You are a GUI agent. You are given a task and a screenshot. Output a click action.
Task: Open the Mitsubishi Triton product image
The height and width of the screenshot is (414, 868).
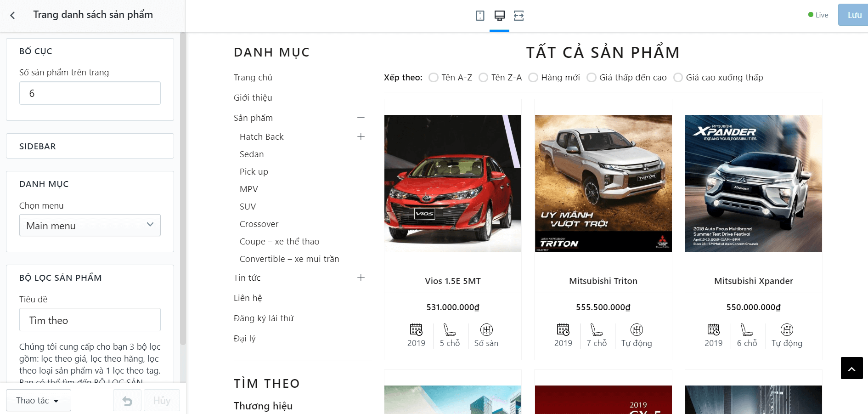[x=603, y=183]
